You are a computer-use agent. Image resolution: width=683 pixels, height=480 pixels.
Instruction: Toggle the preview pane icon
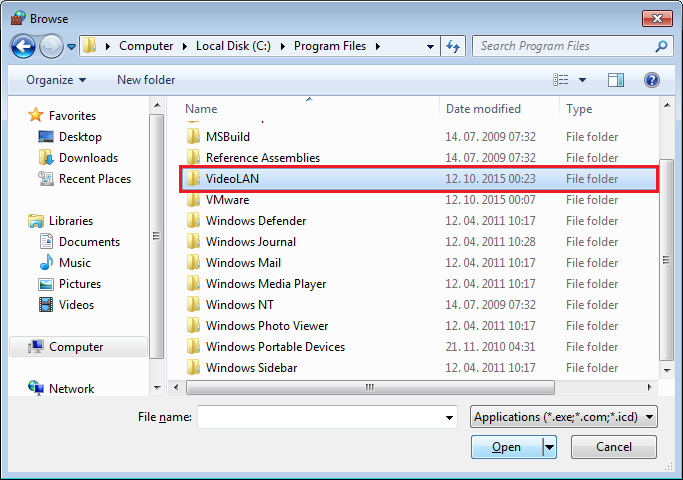pos(616,80)
